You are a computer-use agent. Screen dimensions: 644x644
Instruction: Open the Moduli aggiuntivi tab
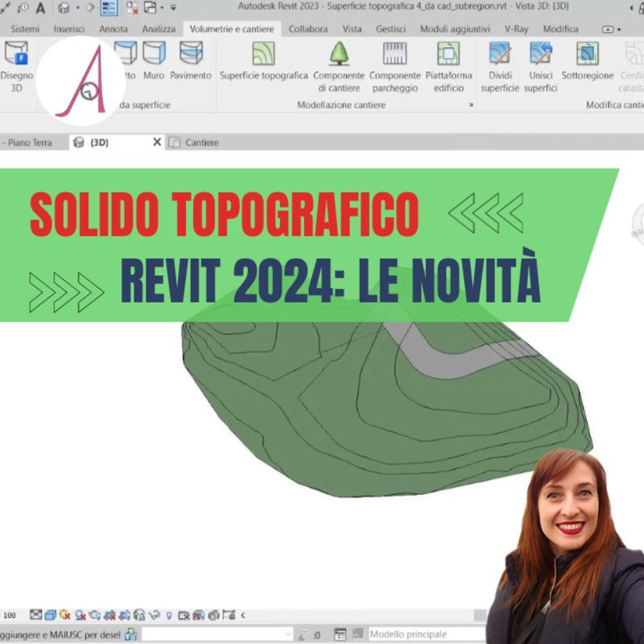pyautogui.click(x=455, y=29)
